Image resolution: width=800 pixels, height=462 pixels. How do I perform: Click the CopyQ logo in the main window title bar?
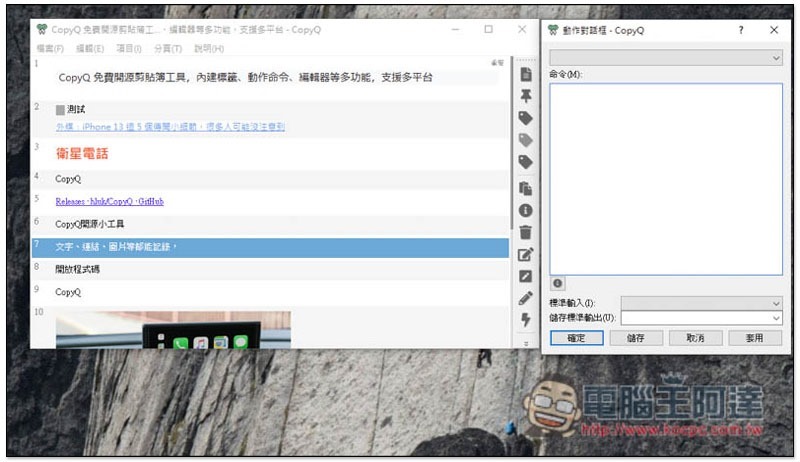point(42,30)
